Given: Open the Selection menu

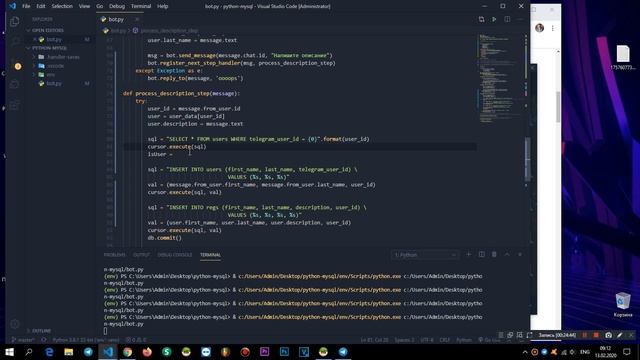Looking at the screenshot, I should coord(62,6).
